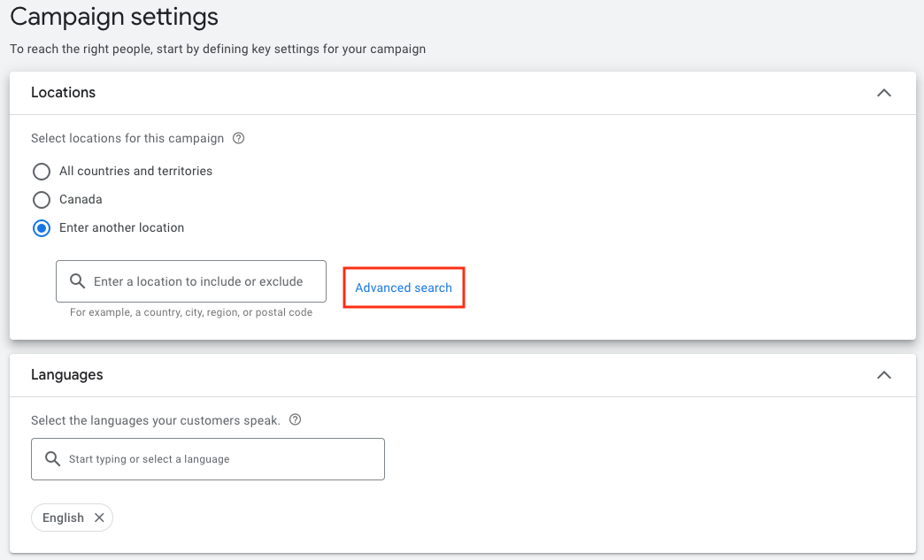
Task: Click the magnifier icon in language search box
Action: tap(52, 459)
